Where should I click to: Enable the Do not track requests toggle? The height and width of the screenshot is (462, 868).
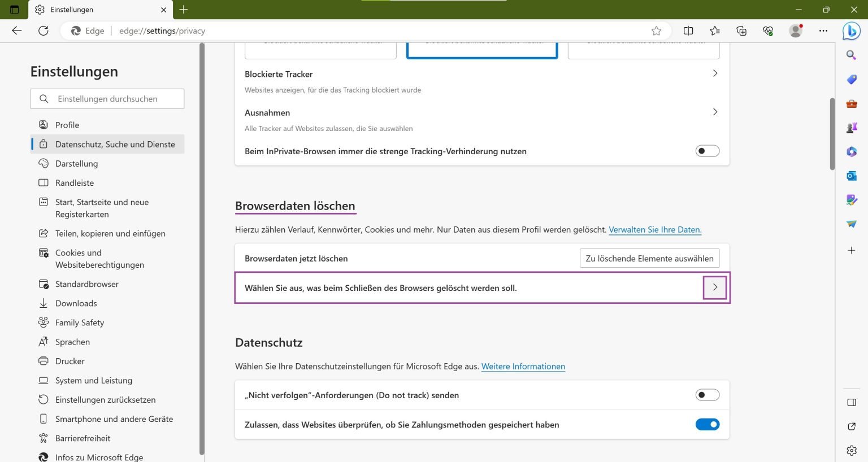[707, 395]
